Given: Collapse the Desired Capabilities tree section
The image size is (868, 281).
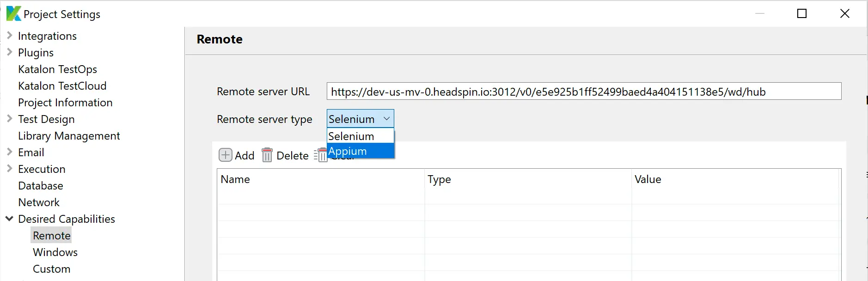Looking at the screenshot, I should 9,219.
